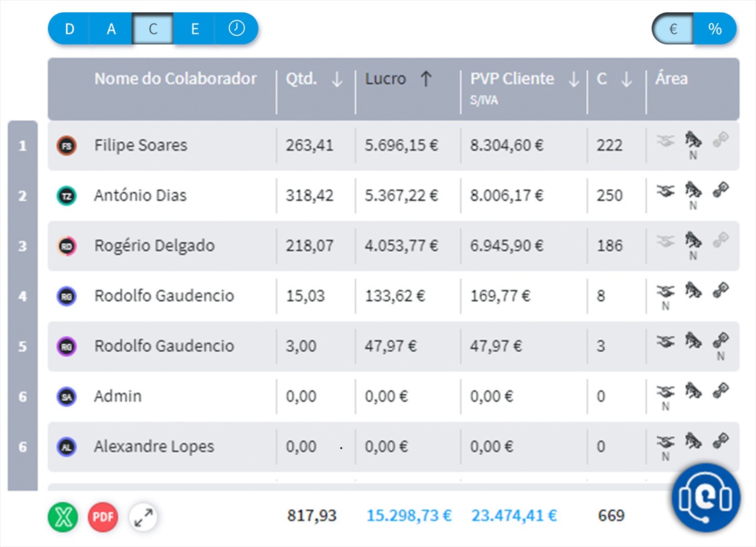Screen dimensions: 756x547
Task: Switch values to euro display
Action: pyautogui.click(x=673, y=29)
